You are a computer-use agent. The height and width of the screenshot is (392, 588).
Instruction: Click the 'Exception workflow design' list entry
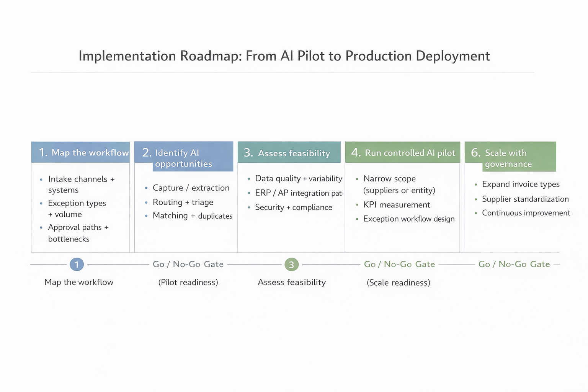click(408, 219)
